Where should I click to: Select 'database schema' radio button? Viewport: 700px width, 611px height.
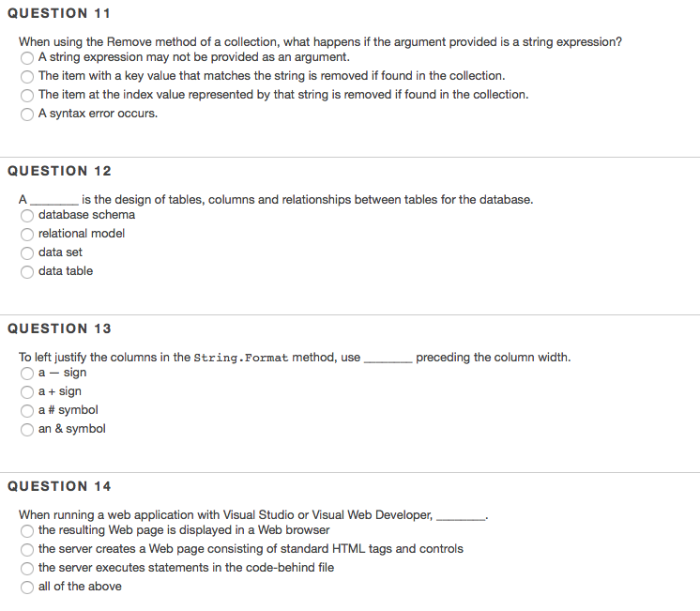tap(27, 216)
